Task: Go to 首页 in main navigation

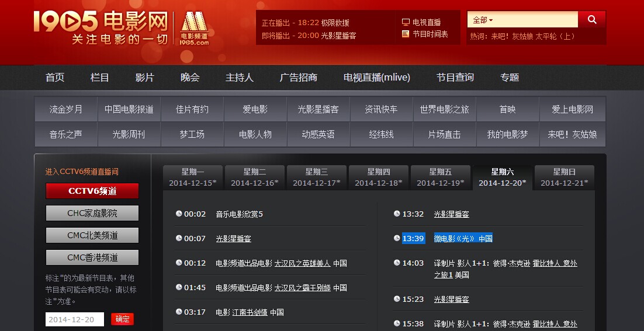Action: (x=55, y=78)
